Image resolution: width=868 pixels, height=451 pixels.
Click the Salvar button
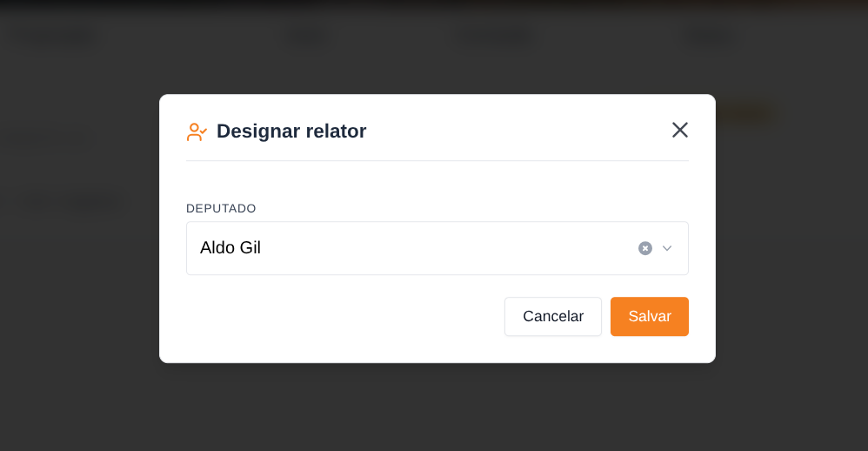[x=650, y=316]
